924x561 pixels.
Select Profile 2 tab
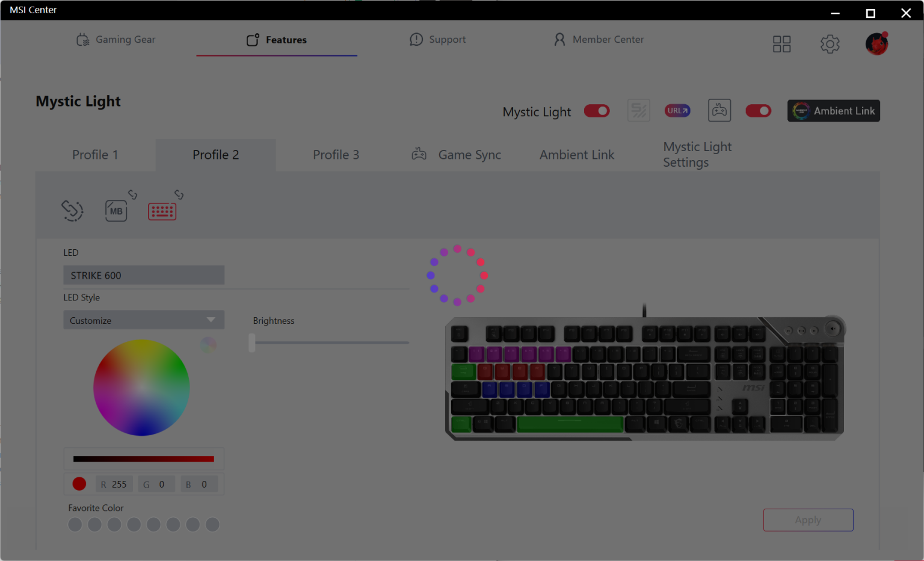[216, 155]
